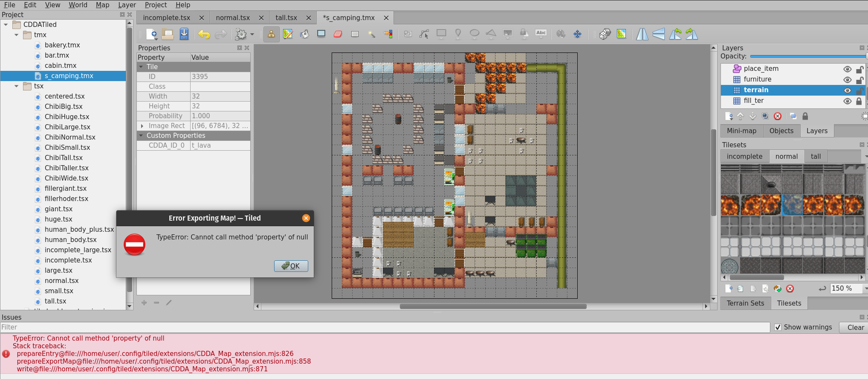Collapse the tsx folder
This screenshot has height=379, width=868.
click(x=16, y=86)
